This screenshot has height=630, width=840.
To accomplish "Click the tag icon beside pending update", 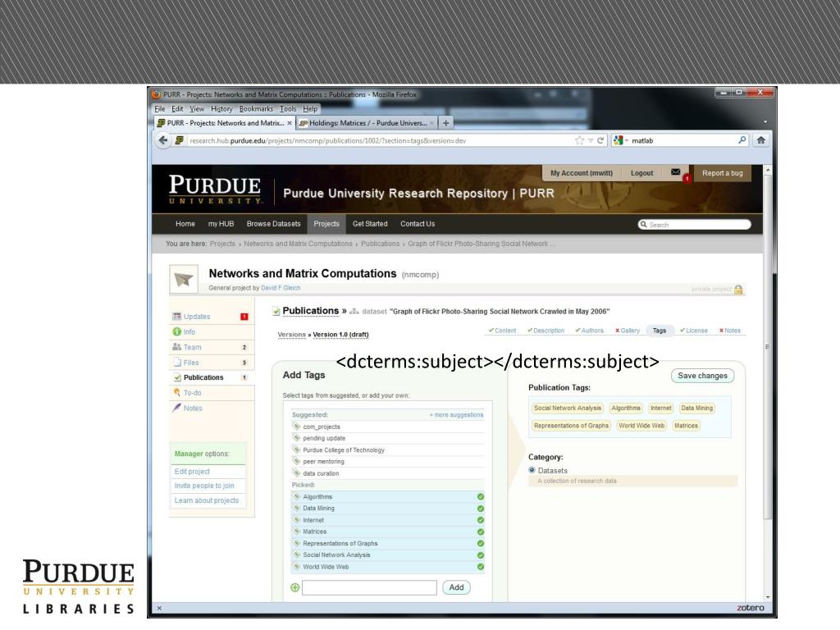I will tap(296, 438).
